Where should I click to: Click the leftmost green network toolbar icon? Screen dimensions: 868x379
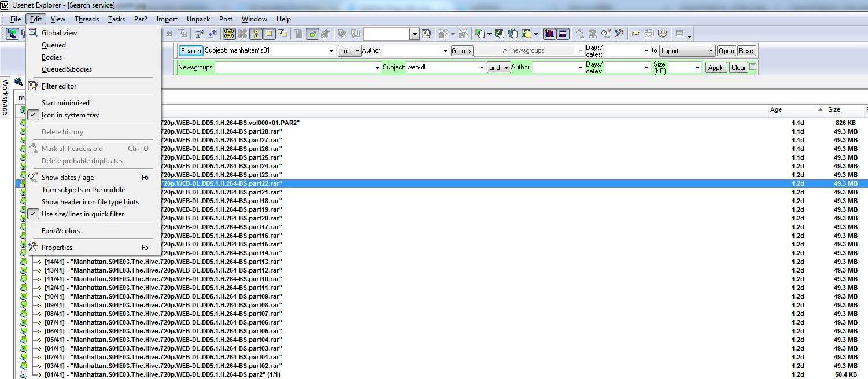point(12,34)
